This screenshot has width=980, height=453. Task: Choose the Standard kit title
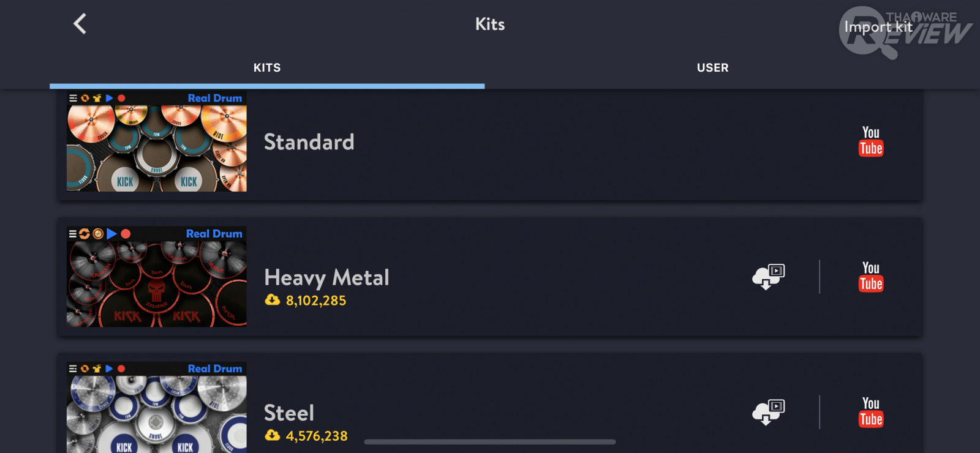309,142
